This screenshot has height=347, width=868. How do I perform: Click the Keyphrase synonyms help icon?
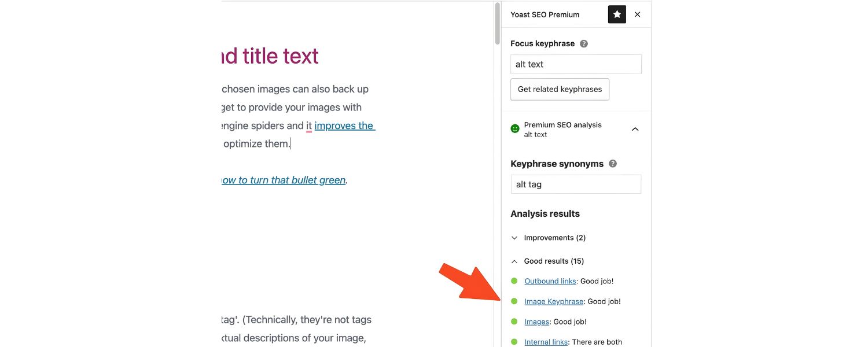(x=613, y=163)
